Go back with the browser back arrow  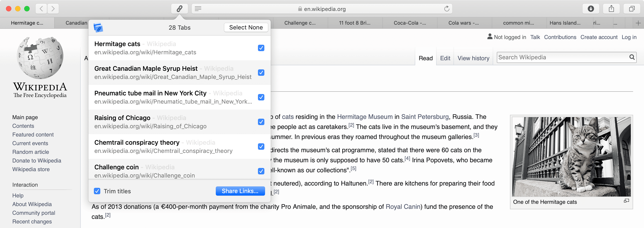coord(41,9)
